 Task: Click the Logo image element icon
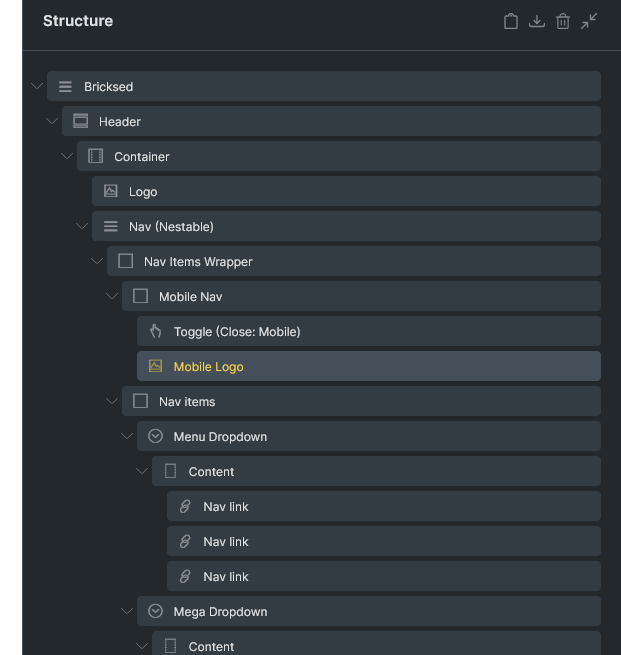[110, 191]
